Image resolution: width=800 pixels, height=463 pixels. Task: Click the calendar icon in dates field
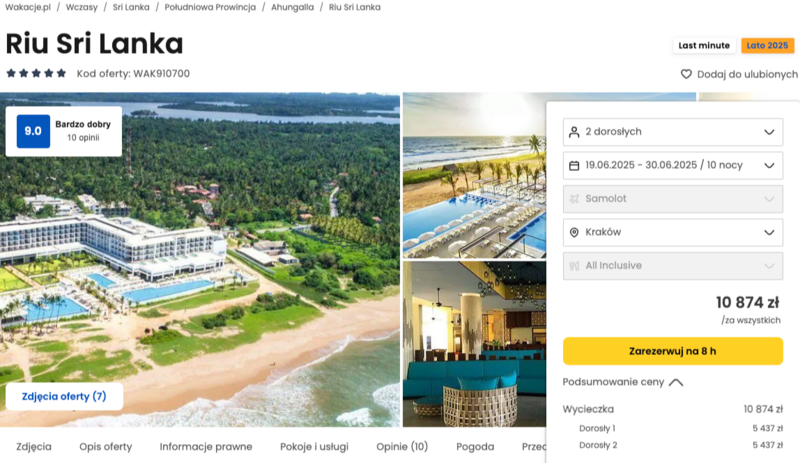point(574,166)
